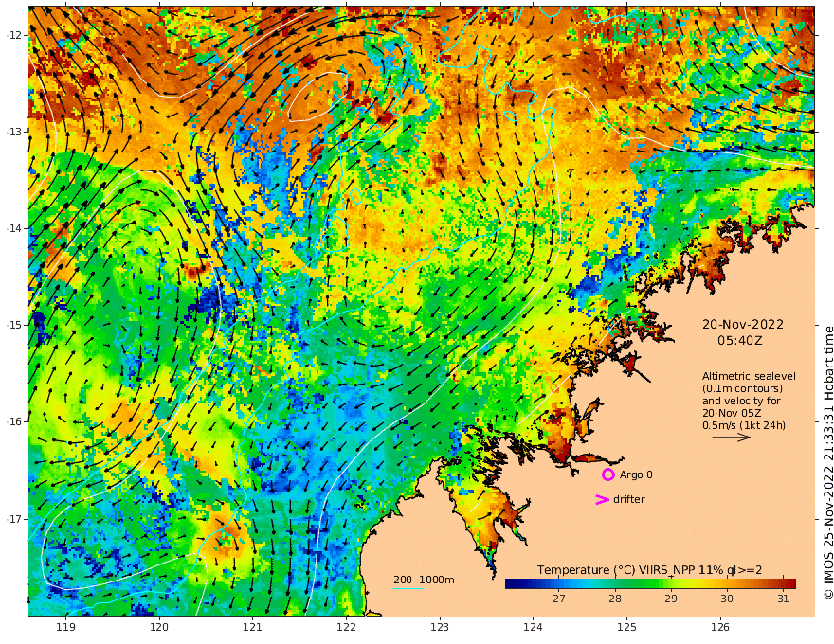Click latitude axis label -13
Image resolution: width=834 pixels, height=644 pixels.
(15, 132)
